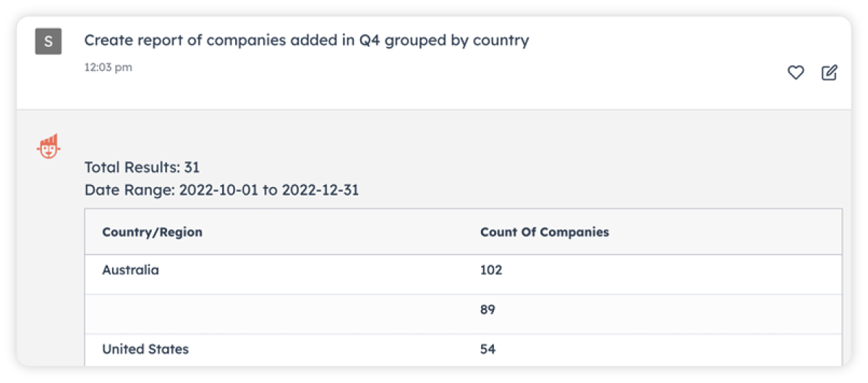The image size is (868, 383).
Task: Click the 12:03 pm timestamp
Action: pyautogui.click(x=108, y=67)
